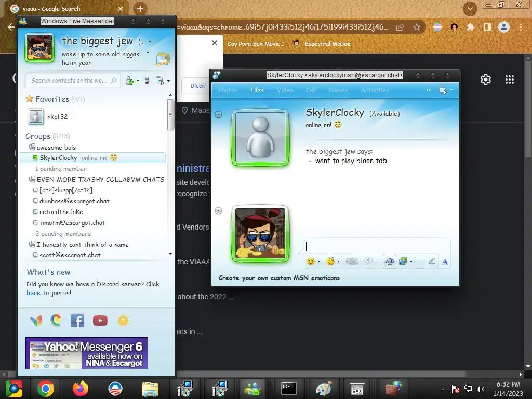
Task: Click the chat message input field
Action: [377, 247]
